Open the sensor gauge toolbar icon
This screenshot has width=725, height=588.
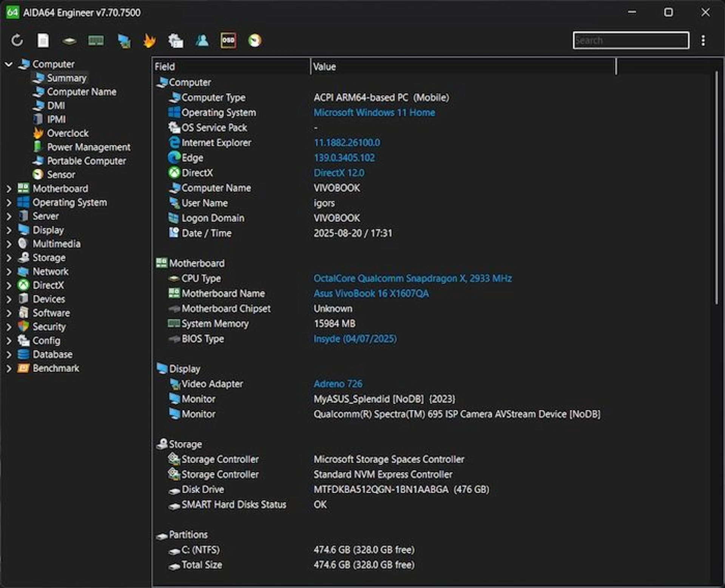255,40
